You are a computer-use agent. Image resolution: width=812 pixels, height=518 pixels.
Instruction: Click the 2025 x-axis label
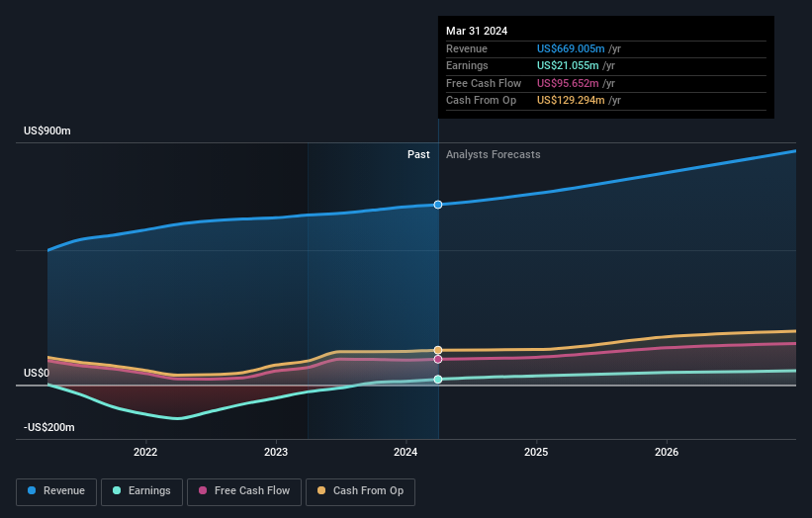[536, 453]
